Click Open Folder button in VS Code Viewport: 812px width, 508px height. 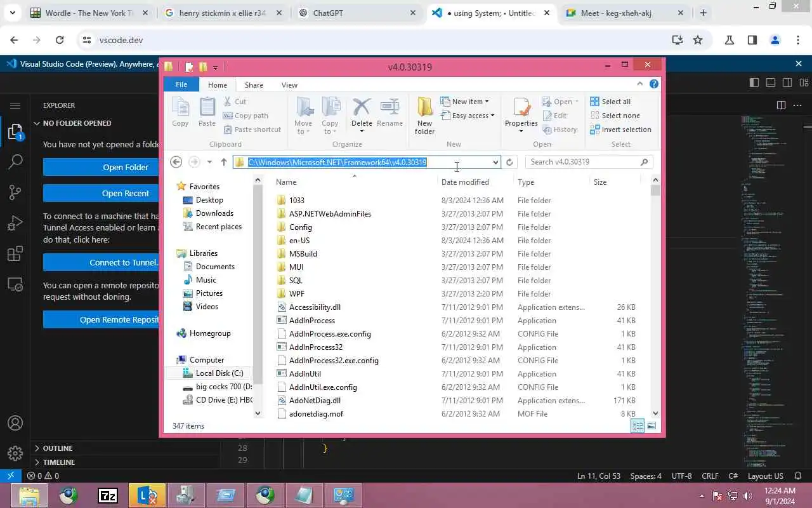click(101, 167)
